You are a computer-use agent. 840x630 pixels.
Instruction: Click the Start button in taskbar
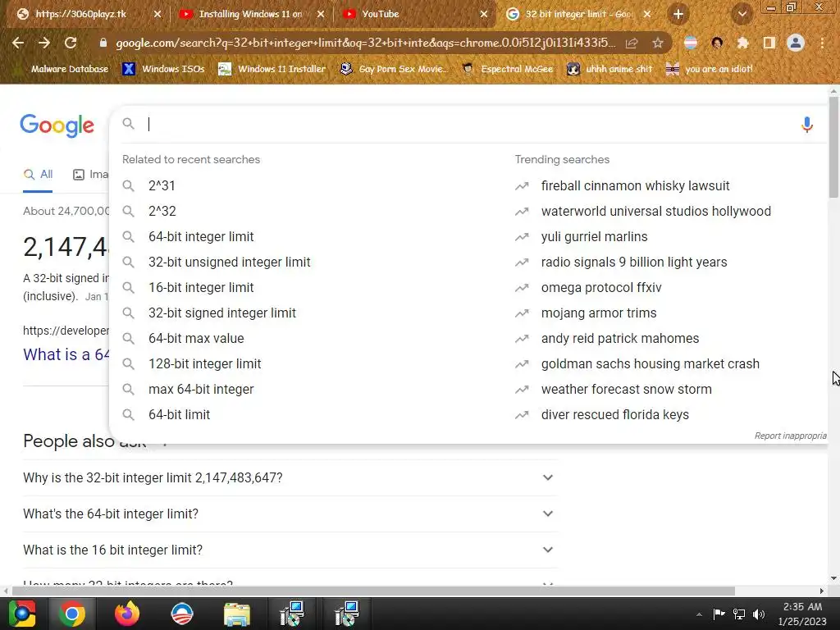pyautogui.click(x=21, y=614)
